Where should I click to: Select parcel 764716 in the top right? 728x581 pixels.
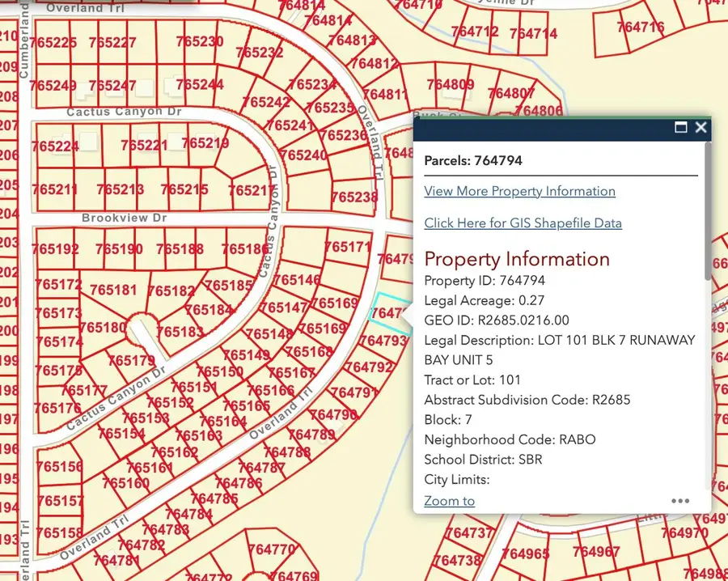click(639, 28)
